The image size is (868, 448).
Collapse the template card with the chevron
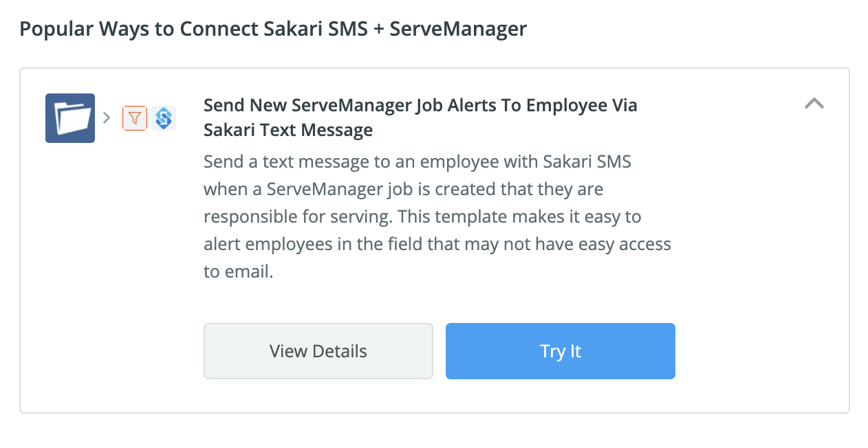814,104
